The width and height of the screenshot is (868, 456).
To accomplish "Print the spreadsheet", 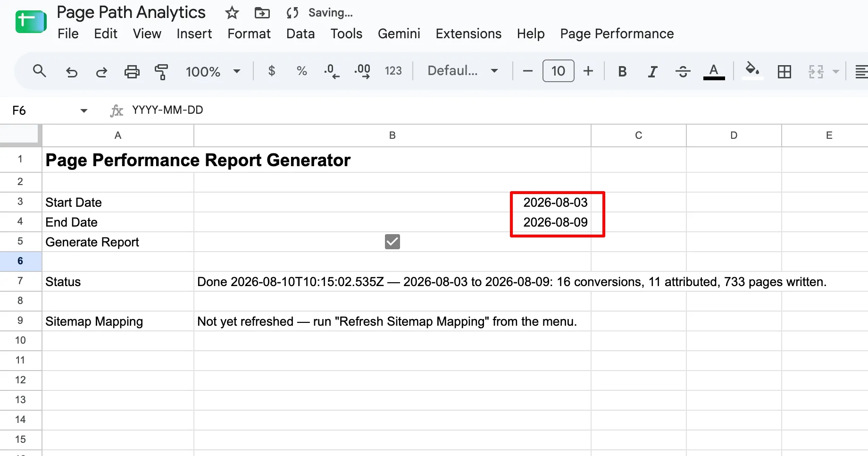I will tap(132, 72).
